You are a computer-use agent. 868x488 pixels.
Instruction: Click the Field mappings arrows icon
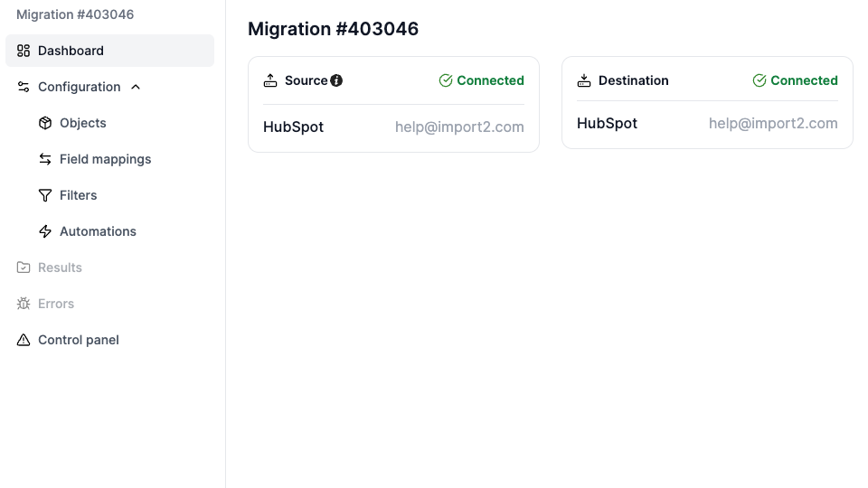(45, 159)
